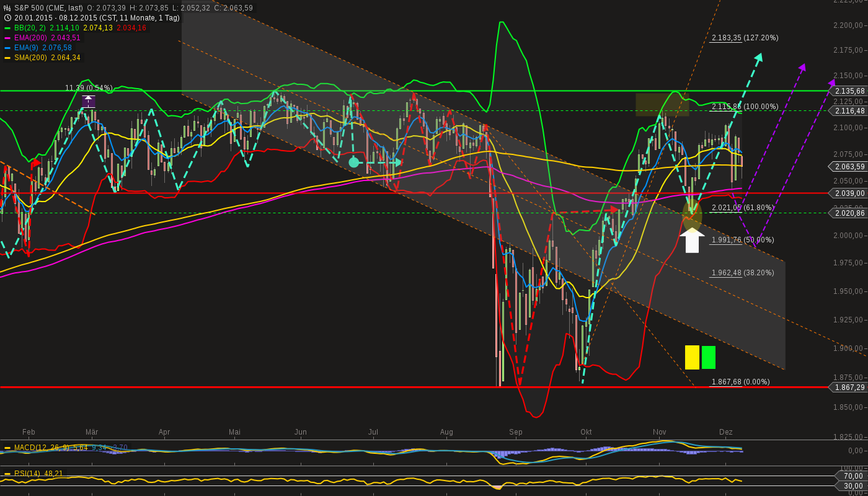
Task: Click the yellow RSI legend color marker
Action: click(x=7, y=474)
